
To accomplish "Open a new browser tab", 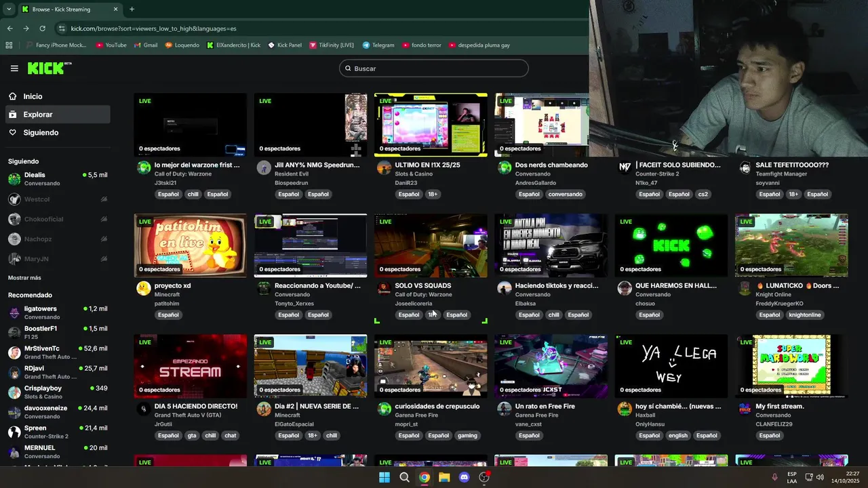I will point(132,9).
